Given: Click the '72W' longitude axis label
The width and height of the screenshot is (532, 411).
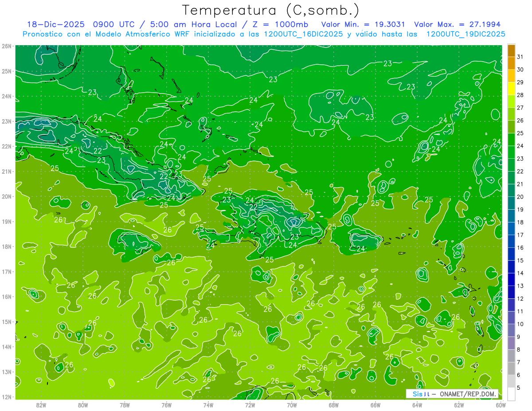Looking at the screenshot, I should (250, 405).
